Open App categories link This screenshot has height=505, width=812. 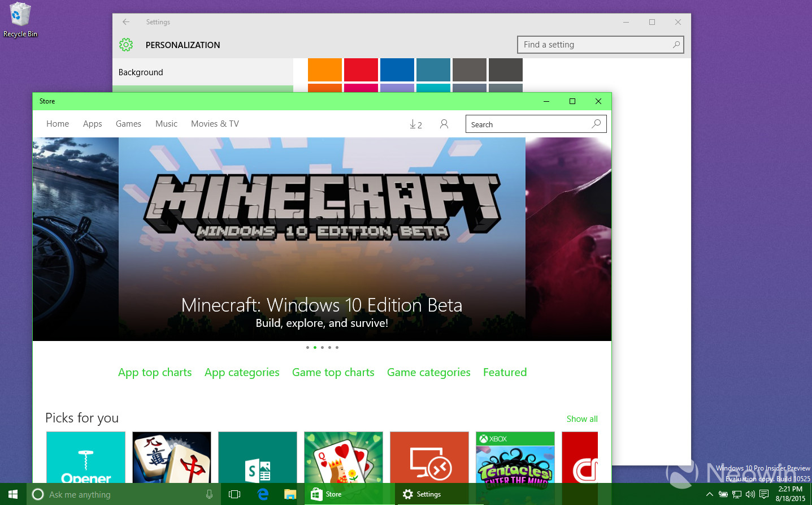242,373
